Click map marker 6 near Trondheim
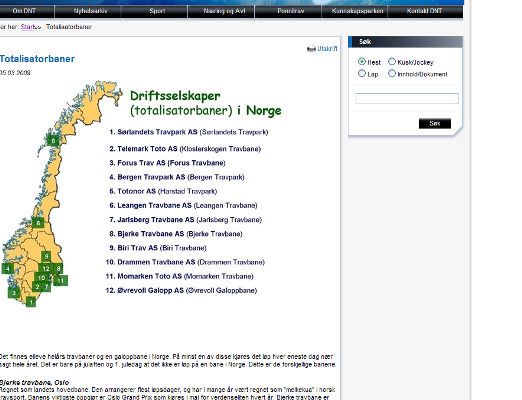The image size is (522, 400). pos(38,223)
